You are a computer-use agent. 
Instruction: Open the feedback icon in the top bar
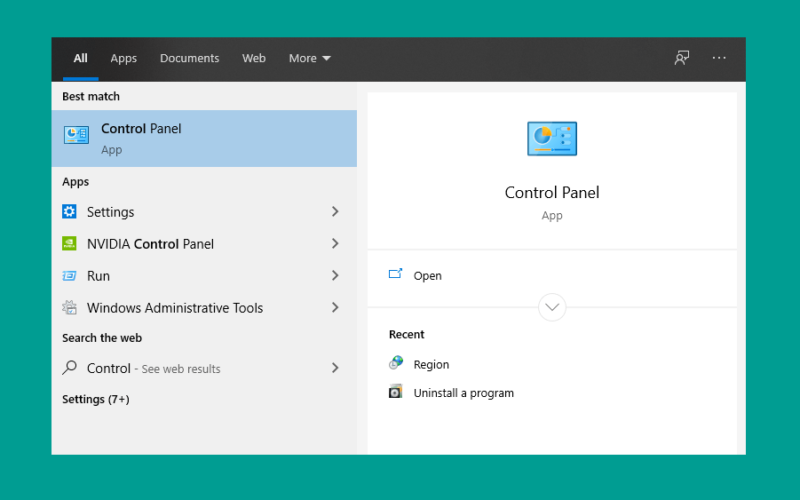coord(682,58)
